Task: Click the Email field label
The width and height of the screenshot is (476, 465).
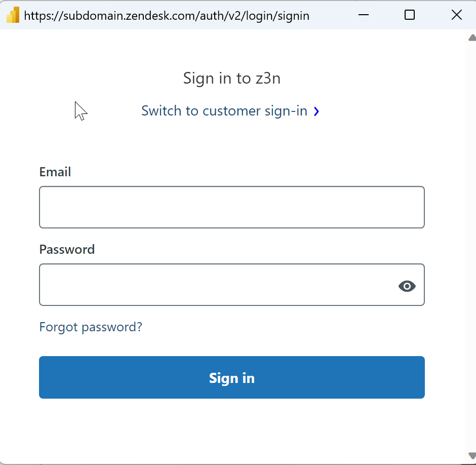Action: [x=55, y=172]
